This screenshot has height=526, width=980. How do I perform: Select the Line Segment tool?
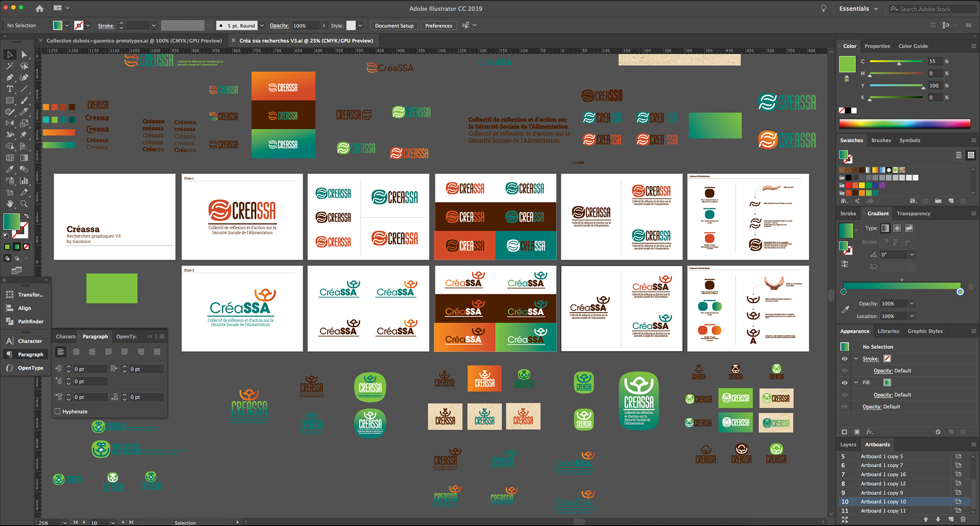pos(24,89)
